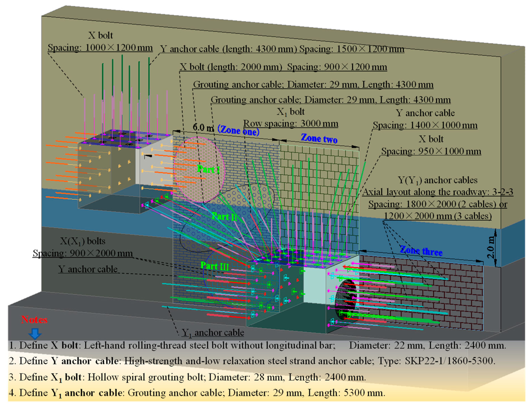Click the green Part II label
The image size is (532, 407).
coord(224,216)
